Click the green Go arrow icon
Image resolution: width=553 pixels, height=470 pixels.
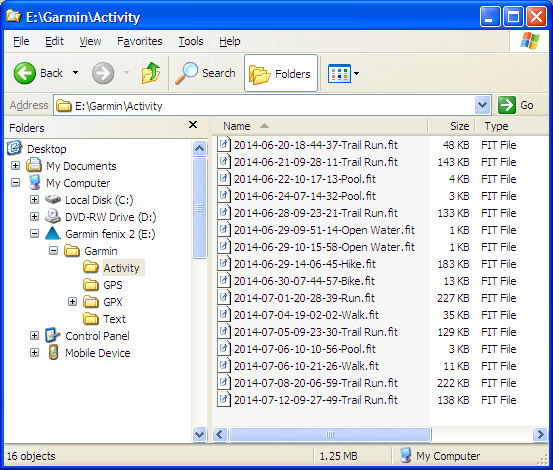click(507, 105)
